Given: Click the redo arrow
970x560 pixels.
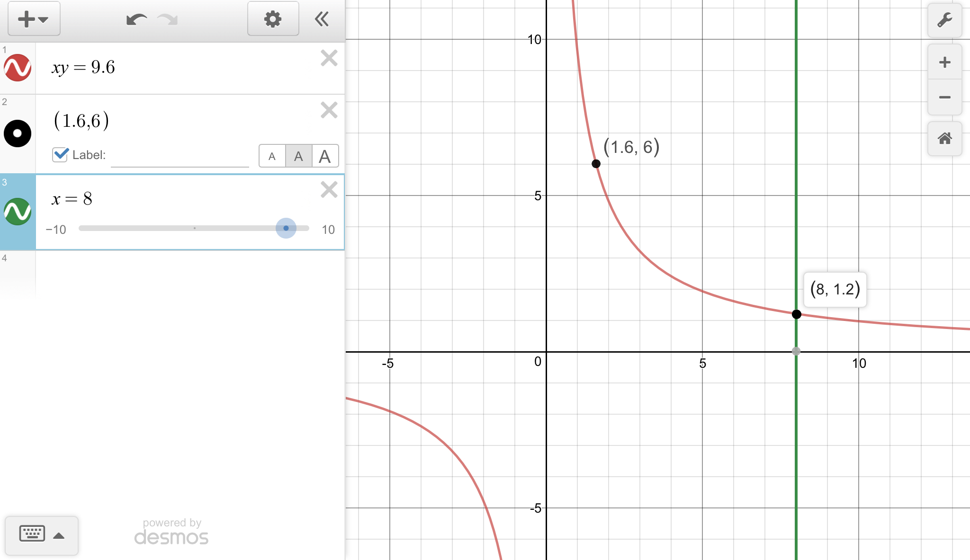Looking at the screenshot, I should 168,19.
